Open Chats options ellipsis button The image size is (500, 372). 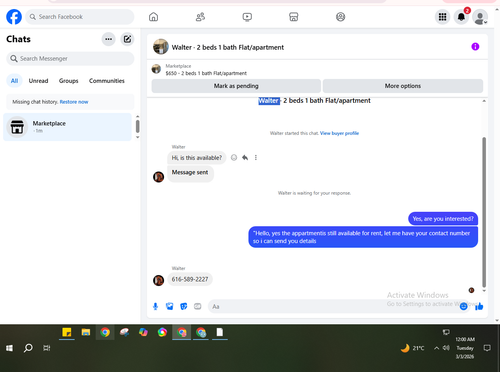click(108, 39)
